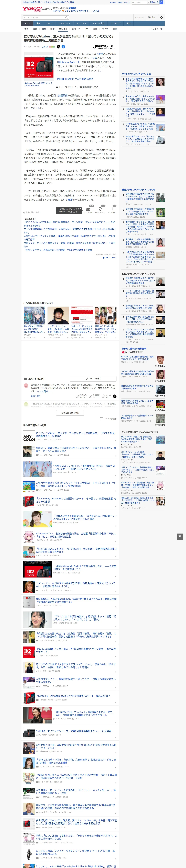Image resolution: width=186 pixels, height=868 pixels.
Task: Open the Switch2, マイニンテンドーストア第2回抽選 article
Action: click(74, 731)
